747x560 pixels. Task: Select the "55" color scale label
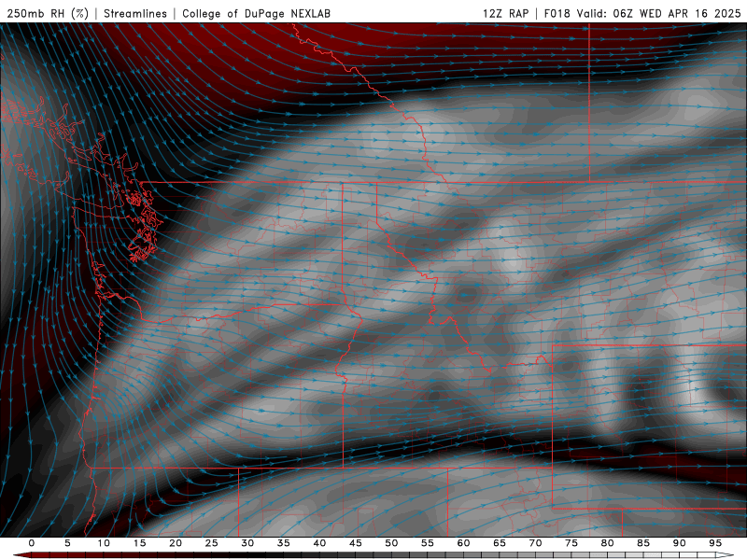(x=428, y=543)
